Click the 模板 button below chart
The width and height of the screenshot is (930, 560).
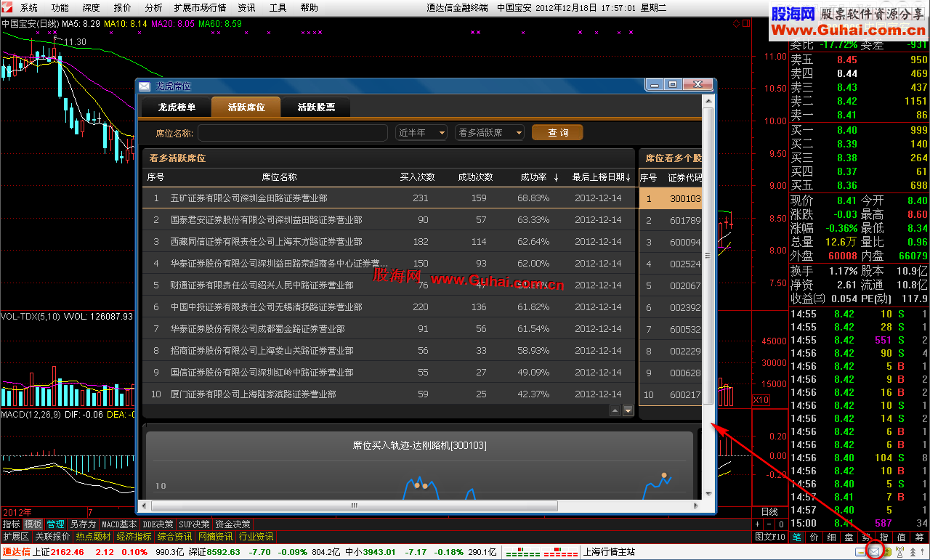pos(33,524)
